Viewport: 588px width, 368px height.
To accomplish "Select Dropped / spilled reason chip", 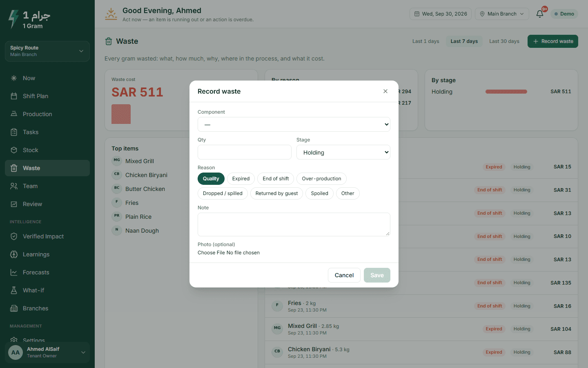I will pyautogui.click(x=223, y=193).
